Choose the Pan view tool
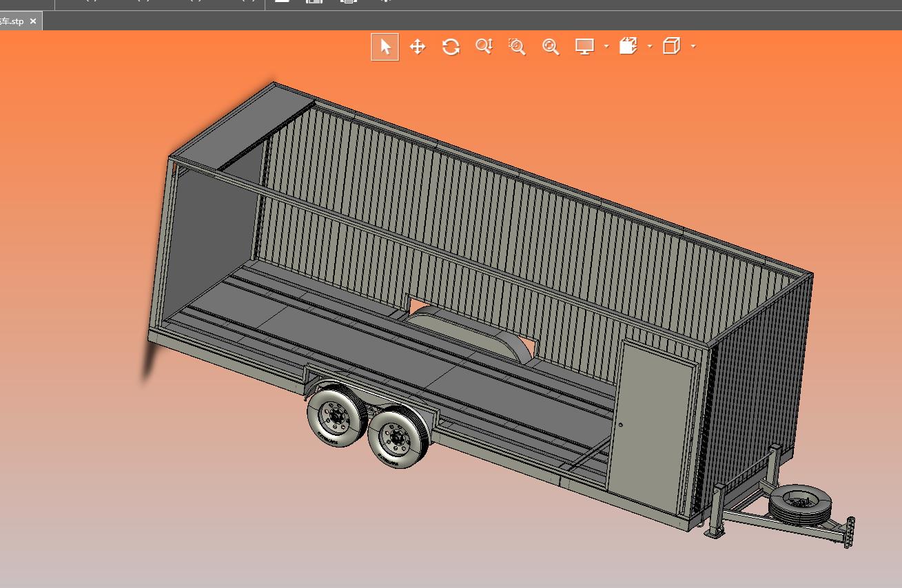 (x=418, y=47)
